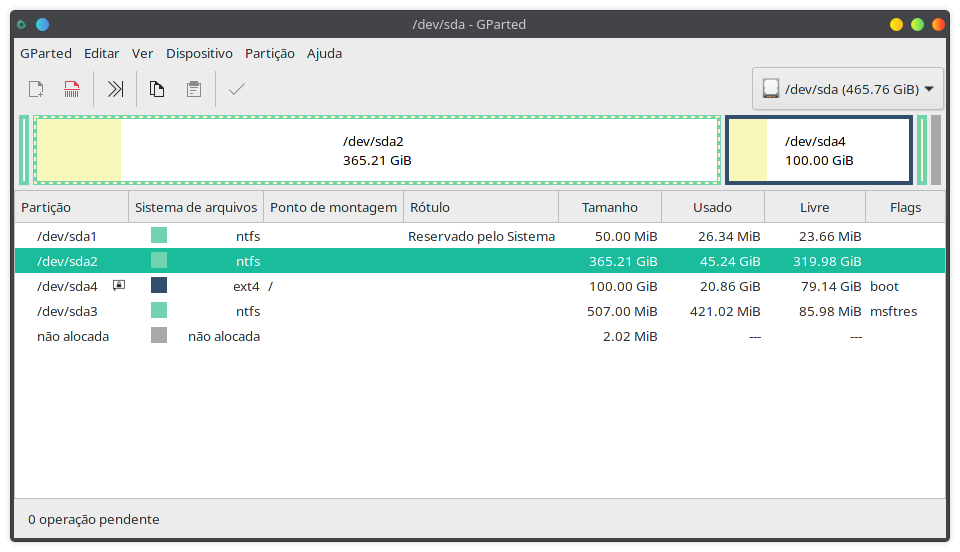
Task: Select the /dev/sda3 partition row
Action: point(480,310)
